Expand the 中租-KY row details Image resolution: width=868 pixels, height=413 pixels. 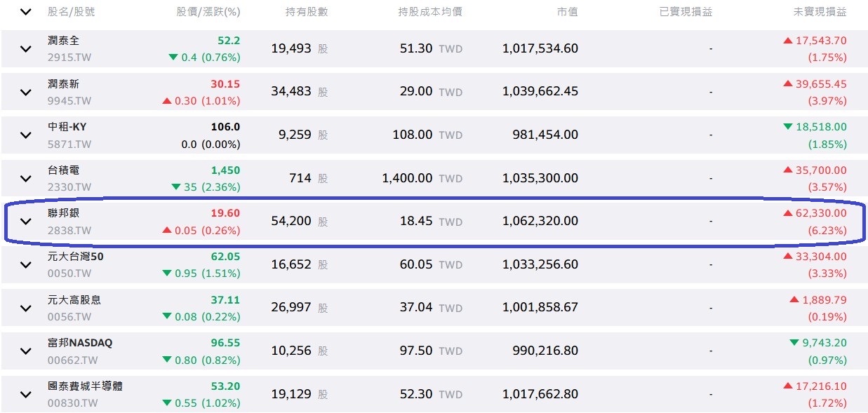26,135
